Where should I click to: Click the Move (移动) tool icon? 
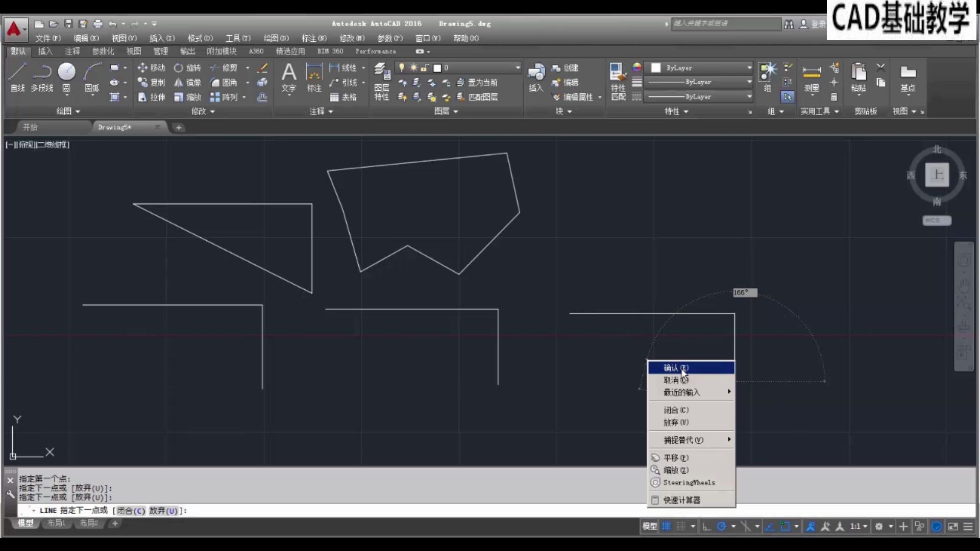pyautogui.click(x=142, y=67)
